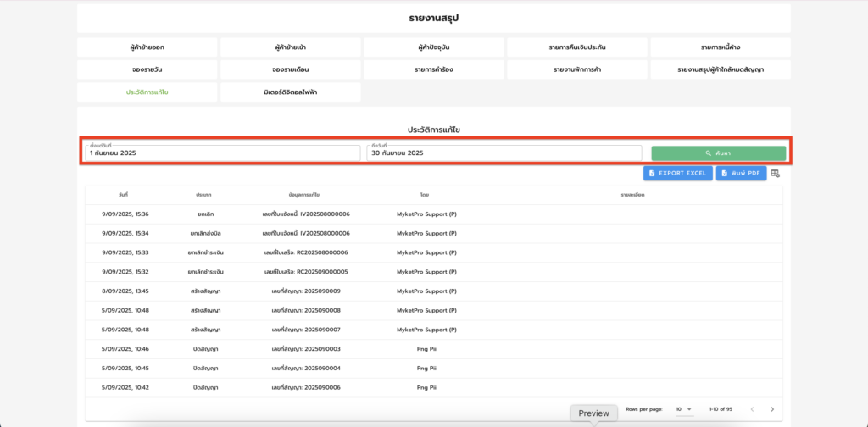Select the 5/09/2025, 10:46 date cell
The width and height of the screenshot is (868, 427).
click(125, 349)
